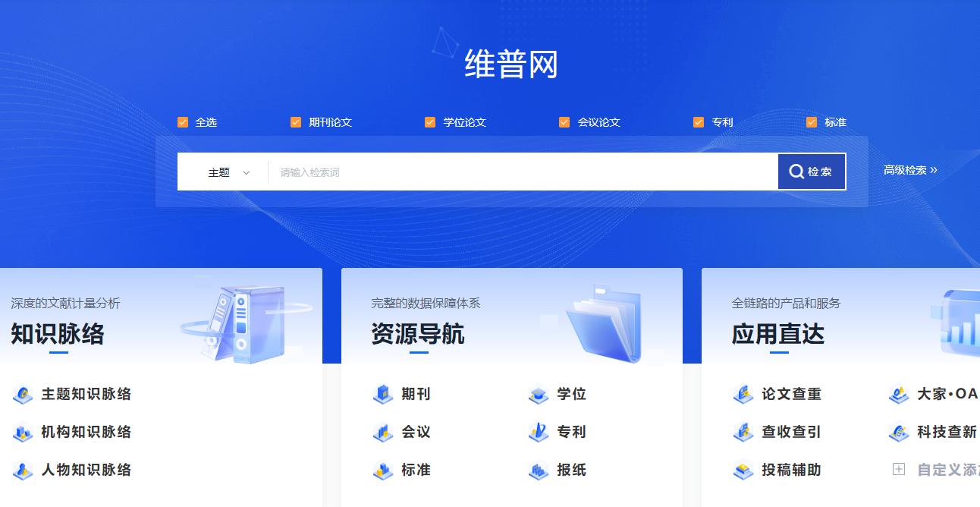The width and height of the screenshot is (980, 507).
Task: Click the 检索 search button
Action: tap(812, 172)
